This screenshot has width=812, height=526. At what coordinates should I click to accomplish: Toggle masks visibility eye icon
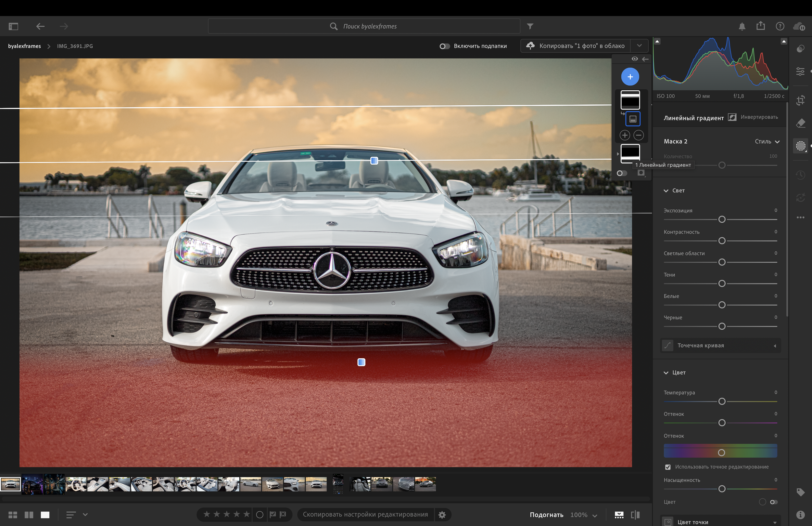click(634, 59)
